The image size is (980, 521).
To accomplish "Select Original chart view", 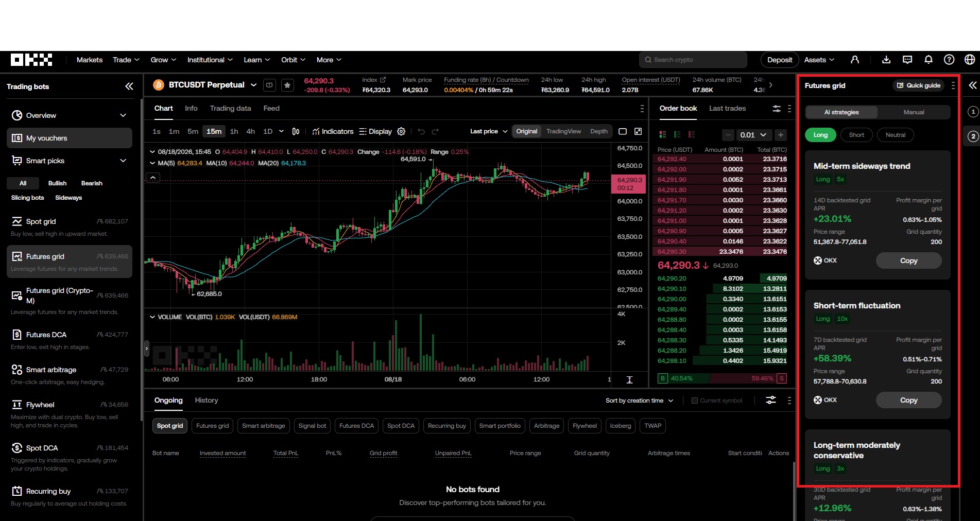I will pos(526,131).
